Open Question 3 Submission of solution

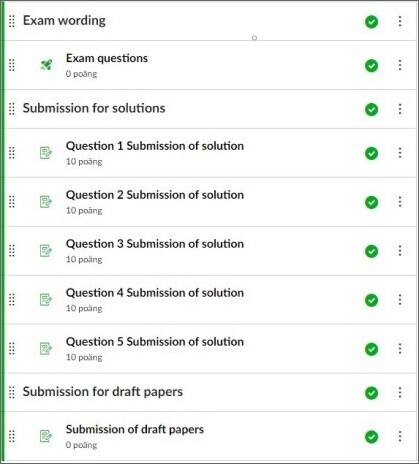155,244
